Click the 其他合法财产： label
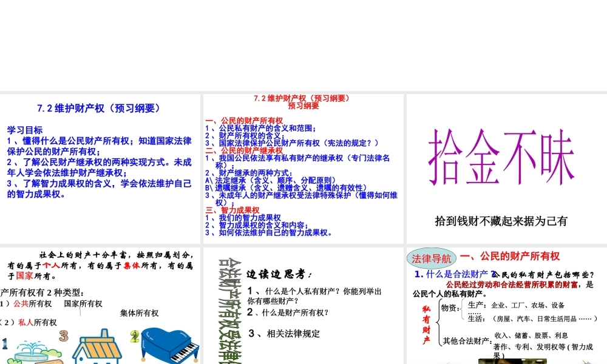 click(x=467, y=341)
